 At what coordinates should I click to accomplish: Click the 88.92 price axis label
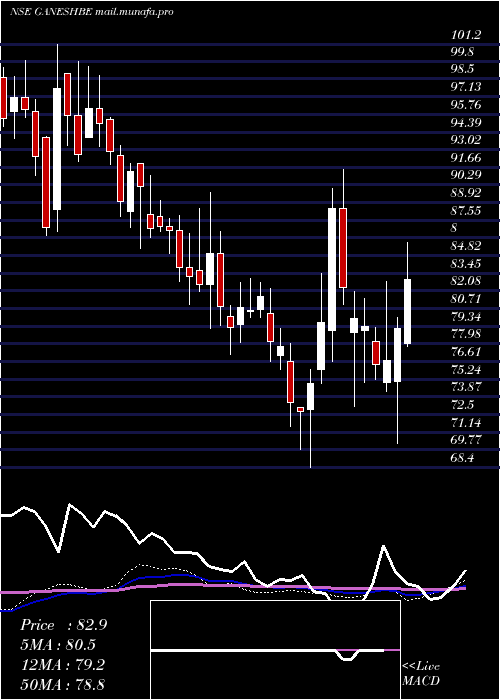tap(466, 193)
